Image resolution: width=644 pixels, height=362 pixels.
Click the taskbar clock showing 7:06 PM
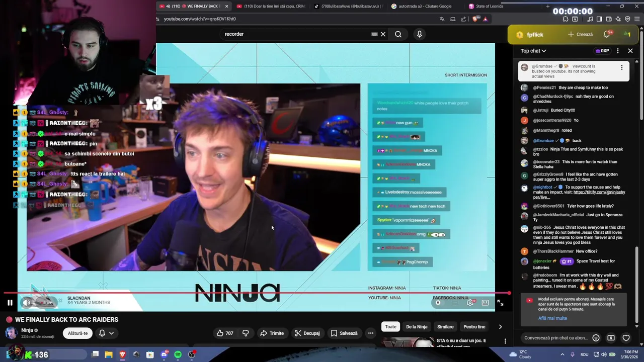630,354
